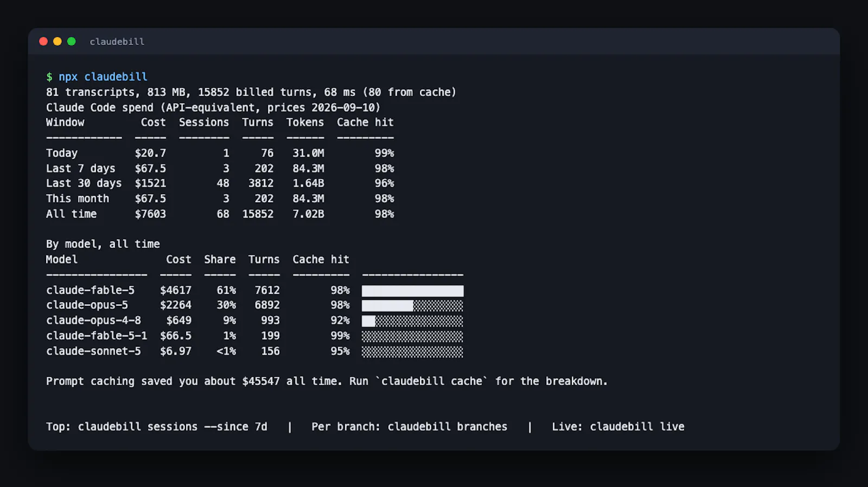Click the 'Window' column header
Screen dimensions: 868x487
tap(65, 123)
